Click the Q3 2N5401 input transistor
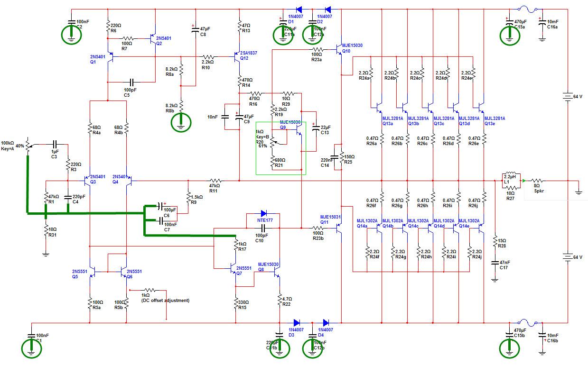588x365 pixels. point(87,181)
